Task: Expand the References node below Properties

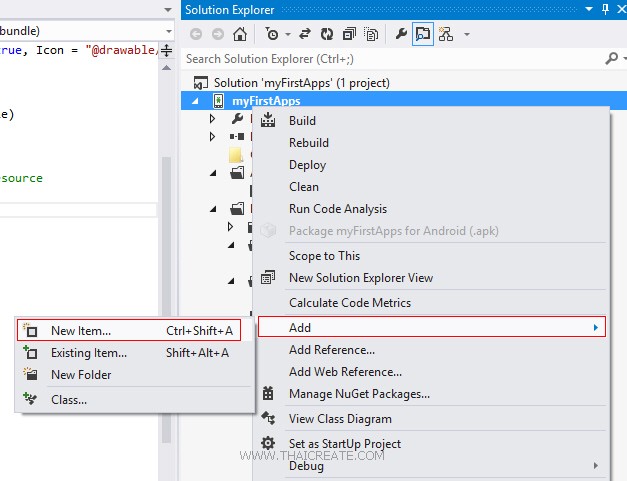Action: (212, 137)
